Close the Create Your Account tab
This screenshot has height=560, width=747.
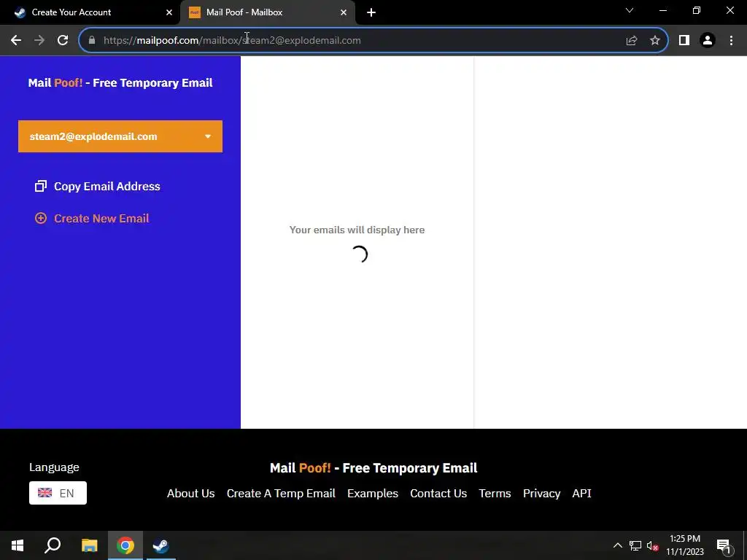(169, 13)
